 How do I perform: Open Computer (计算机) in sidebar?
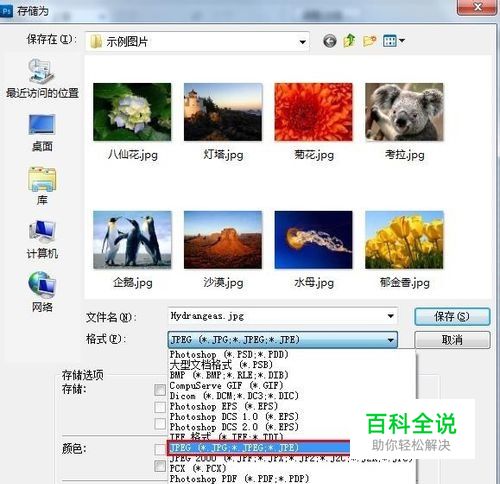[42, 240]
